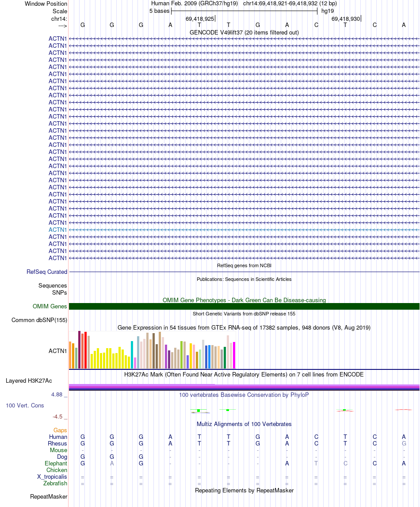
Task: Click the dark green OMIM gene bar
Action: 244,306
